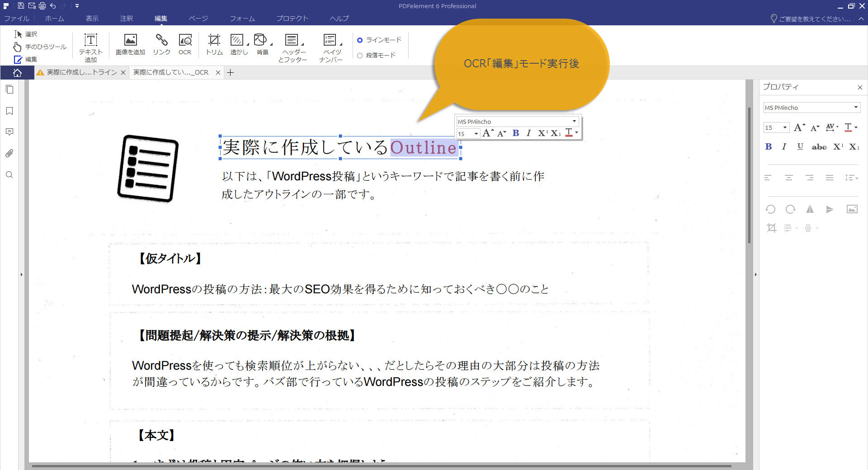Switch to the フォーム ribbon tab
The image size is (868, 470).
click(242, 19)
